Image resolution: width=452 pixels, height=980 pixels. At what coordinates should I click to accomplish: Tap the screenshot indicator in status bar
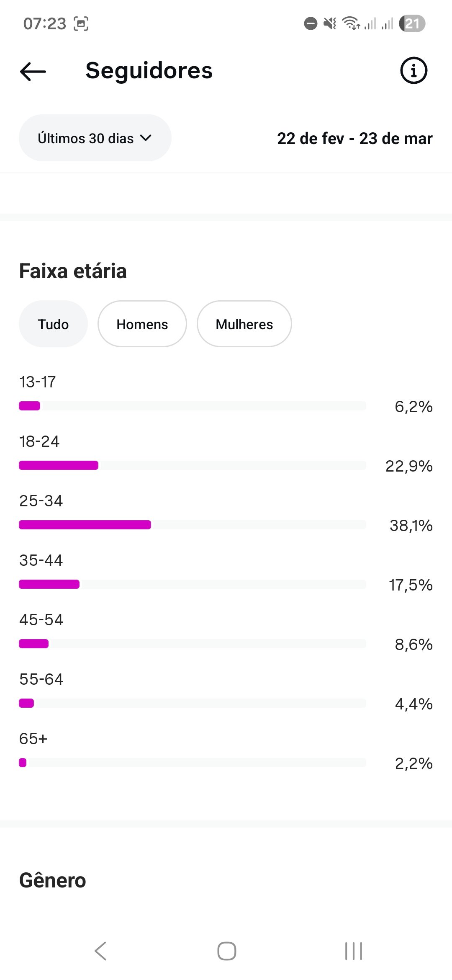[81, 24]
